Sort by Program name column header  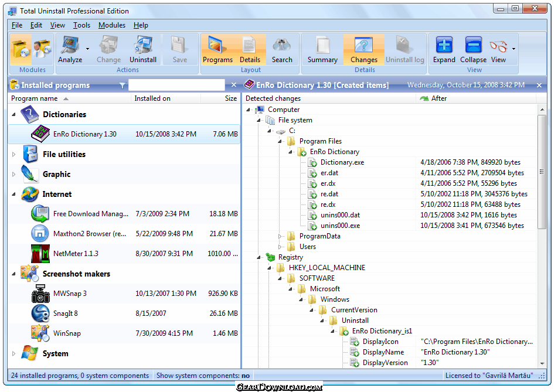(70, 98)
